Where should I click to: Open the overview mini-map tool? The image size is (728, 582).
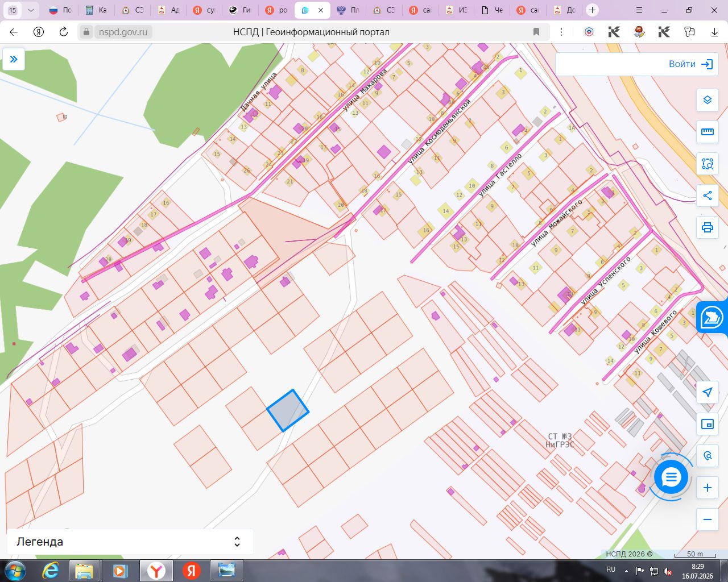tap(708, 424)
